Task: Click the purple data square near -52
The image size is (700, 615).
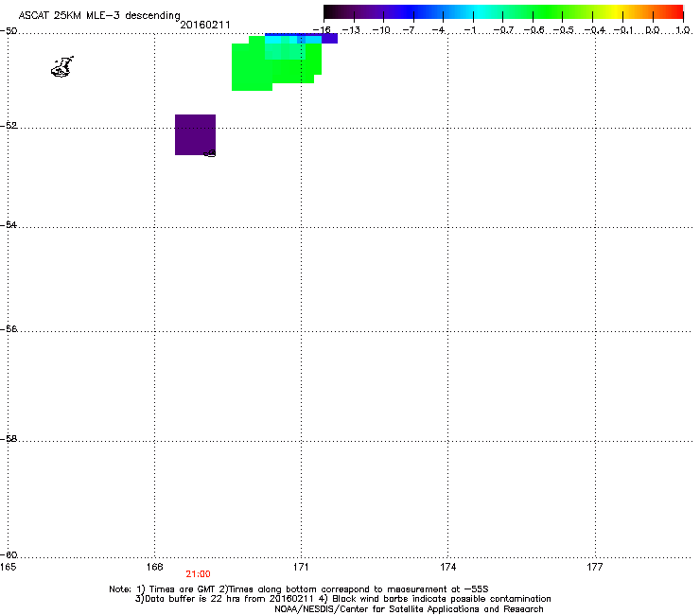Action: click(x=195, y=135)
